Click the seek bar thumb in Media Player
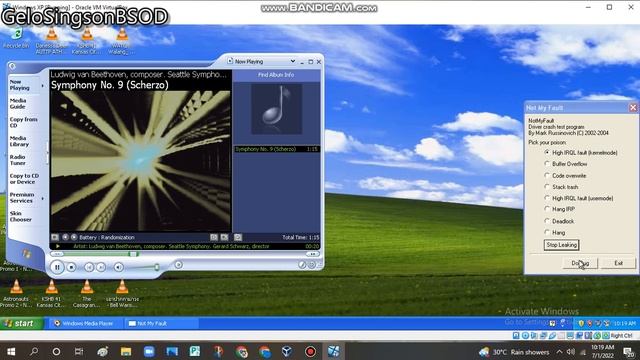This screenshot has width=640, height=360. [133, 254]
